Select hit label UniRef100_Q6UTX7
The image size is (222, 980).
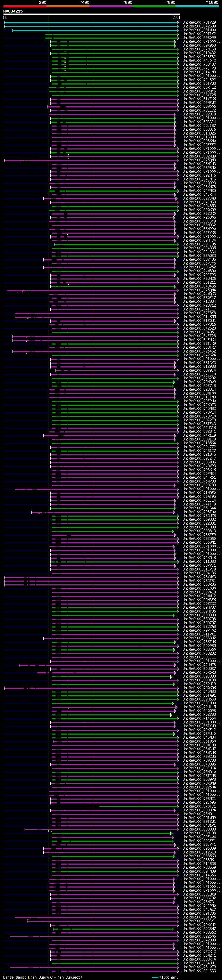[x=199, y=347]
